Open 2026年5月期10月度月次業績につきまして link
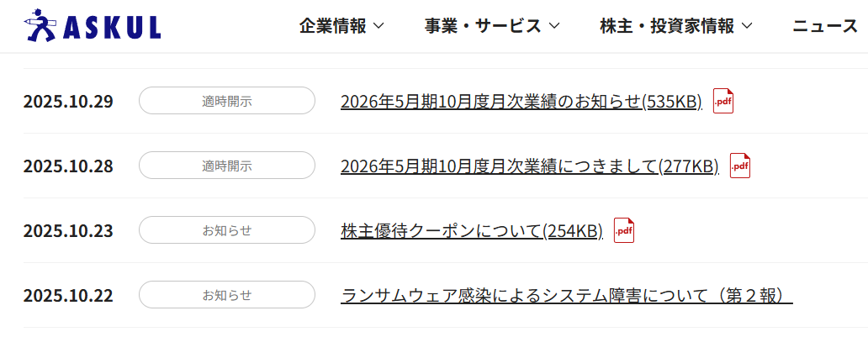868x337 pixels. [x=529, y=166]
